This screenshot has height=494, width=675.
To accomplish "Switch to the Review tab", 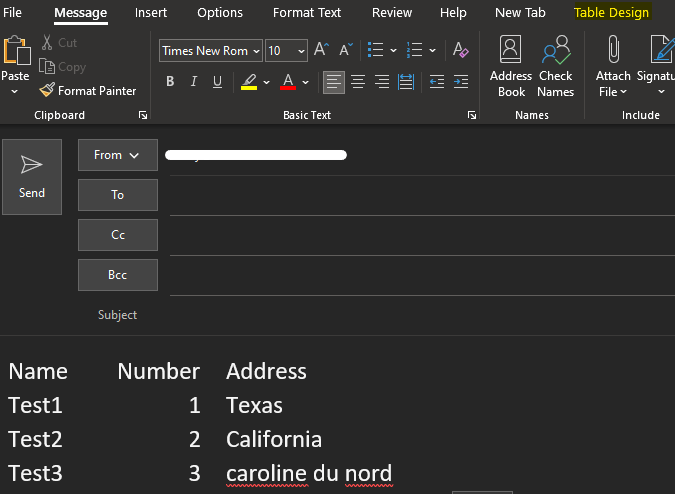I will tap(392, 13).
